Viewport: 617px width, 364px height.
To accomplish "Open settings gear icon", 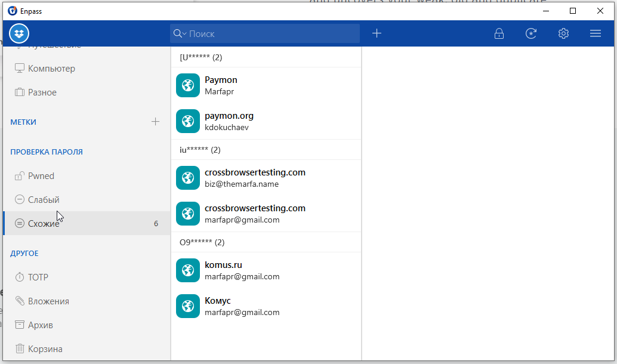I will 563,33.
